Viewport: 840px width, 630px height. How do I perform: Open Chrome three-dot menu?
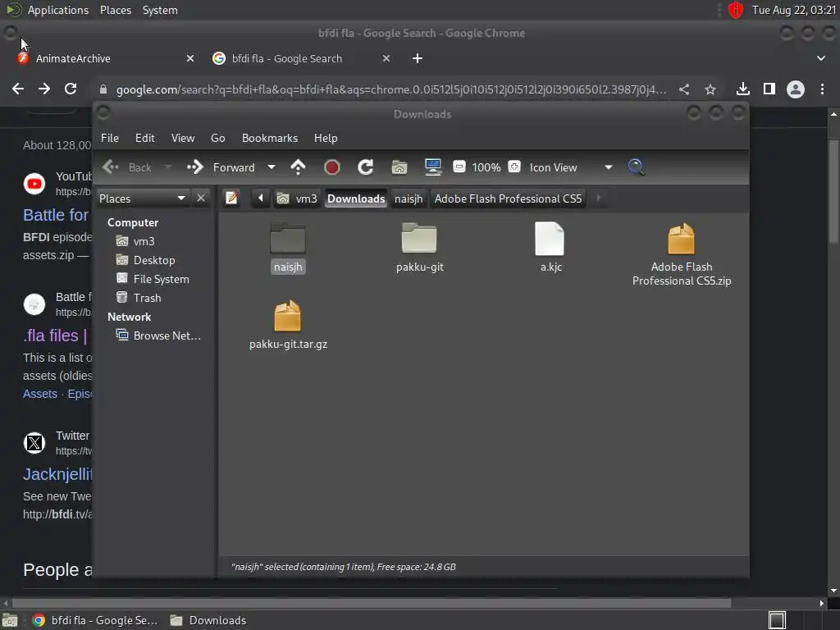pos(822,89)
